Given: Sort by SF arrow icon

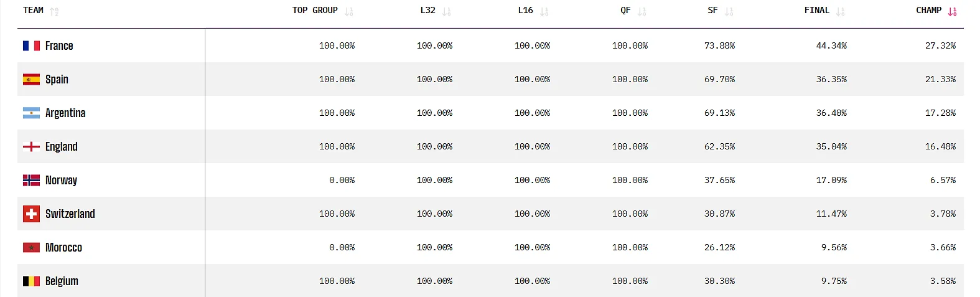Looking at the screenshot, I should coord(729,11).
